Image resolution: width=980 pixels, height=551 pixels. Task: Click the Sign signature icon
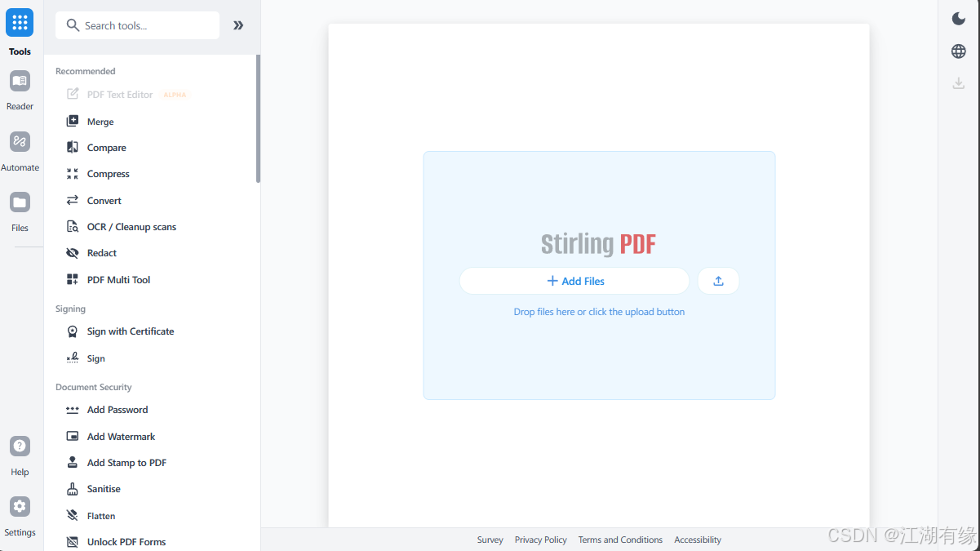(x=73, y=358)
